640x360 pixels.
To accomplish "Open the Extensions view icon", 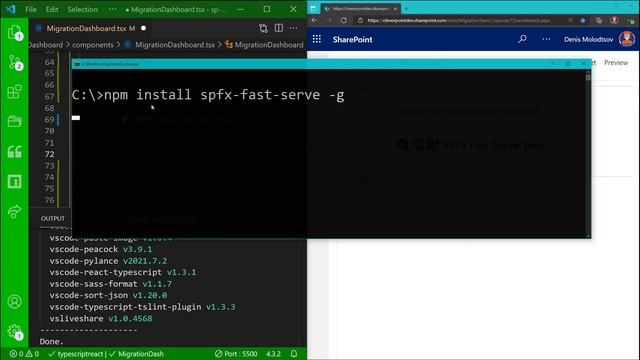I will [14, 92].
